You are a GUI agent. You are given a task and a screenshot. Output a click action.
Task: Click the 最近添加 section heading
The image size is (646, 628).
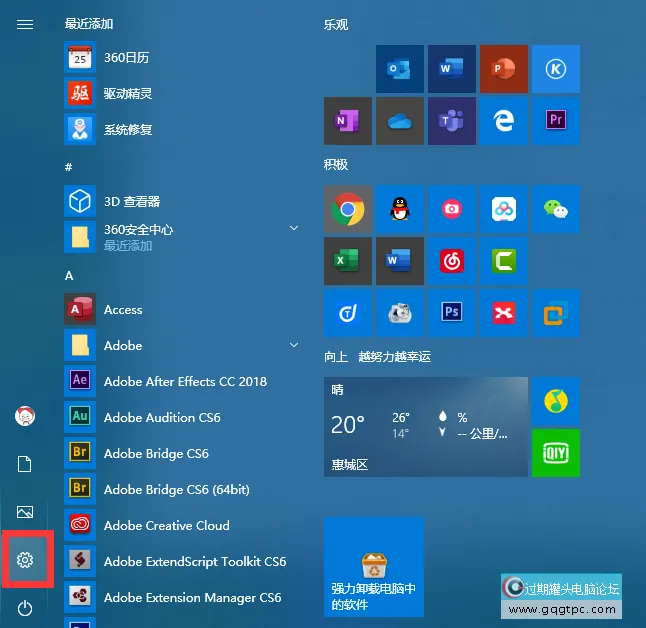(89, 24)
